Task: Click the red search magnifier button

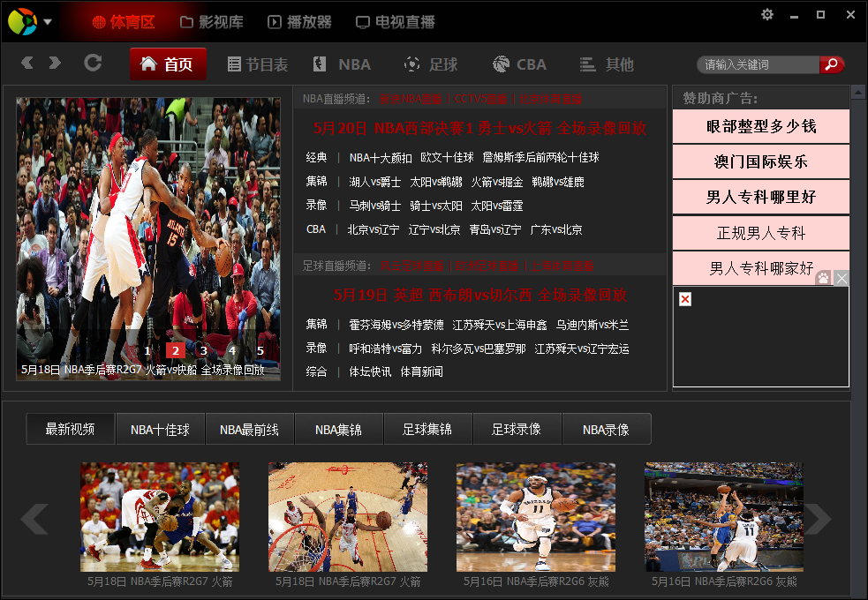Action: tap(831, 64)
